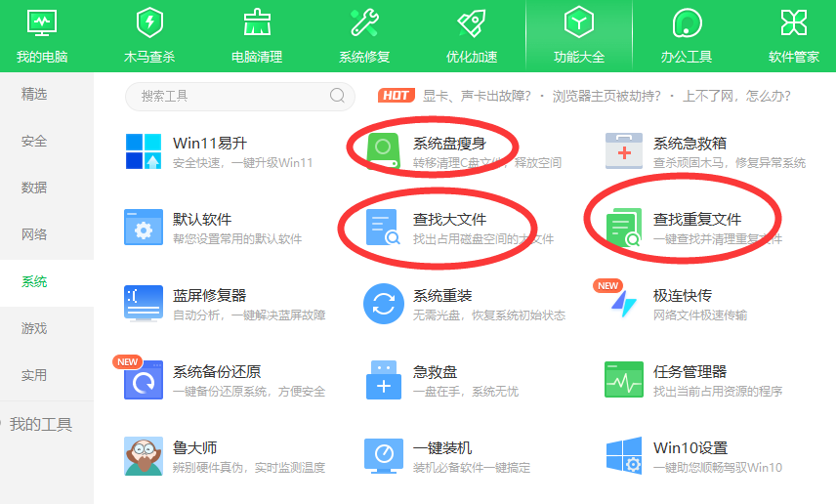Click description 查杀顽固木马,修复异常系统

730,163
